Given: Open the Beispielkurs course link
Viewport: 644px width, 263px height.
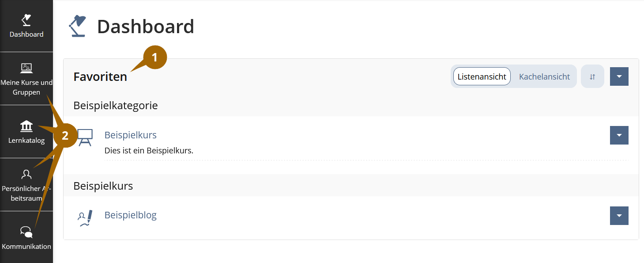Looking at the screenshot, I should [x=130, y=135].
